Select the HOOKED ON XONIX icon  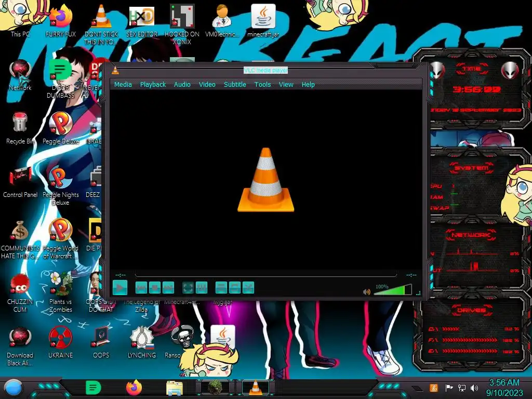click(182, 24)
